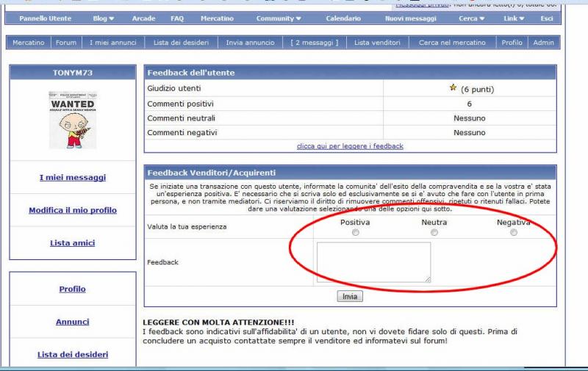Click the link to read feedback
The width and height of the screenshot is (588, 371).
pos(350,146)
